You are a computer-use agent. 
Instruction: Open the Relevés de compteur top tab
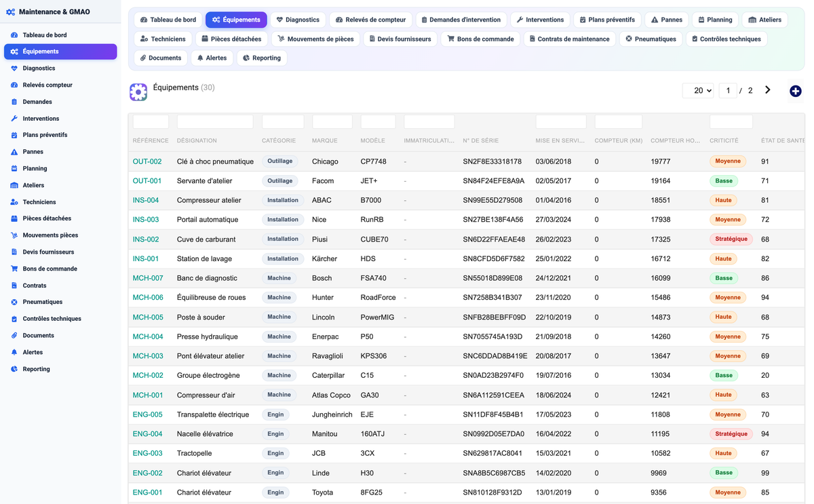(370, 20)
